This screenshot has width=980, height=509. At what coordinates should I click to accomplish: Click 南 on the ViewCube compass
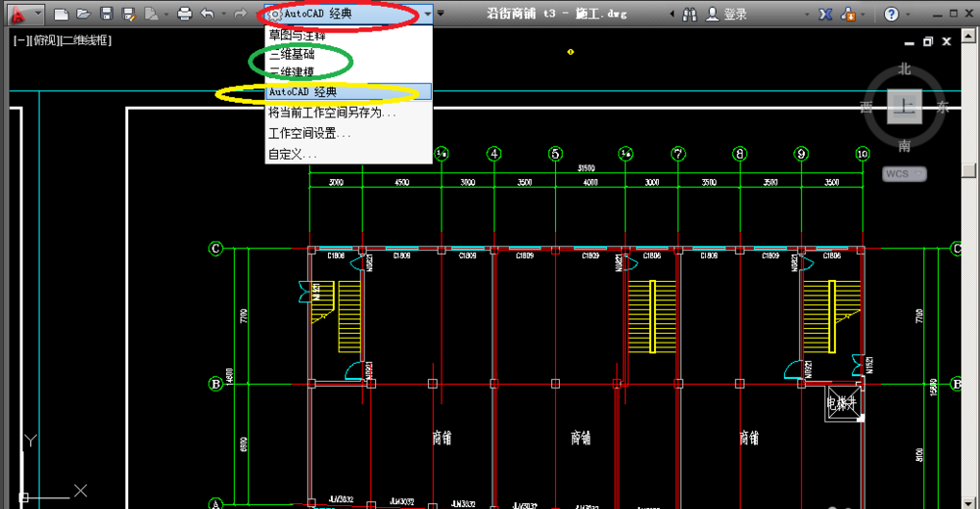click(905, 146)
